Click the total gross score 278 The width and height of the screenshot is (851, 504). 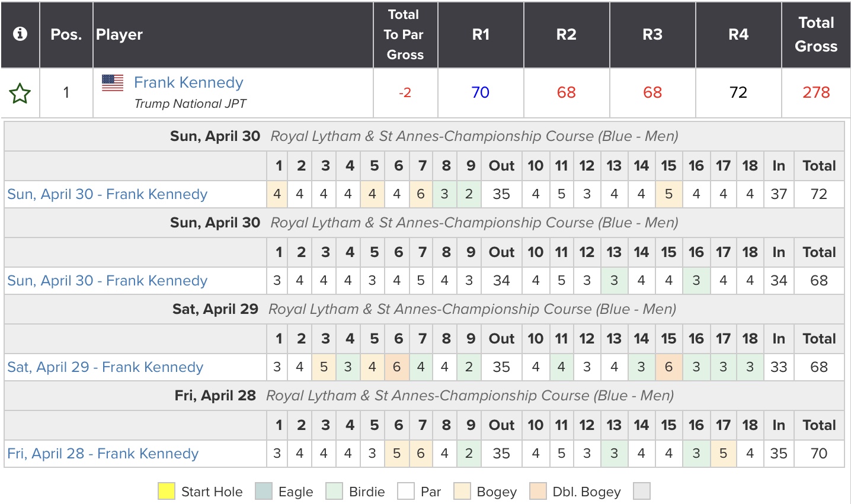(816, 92)
